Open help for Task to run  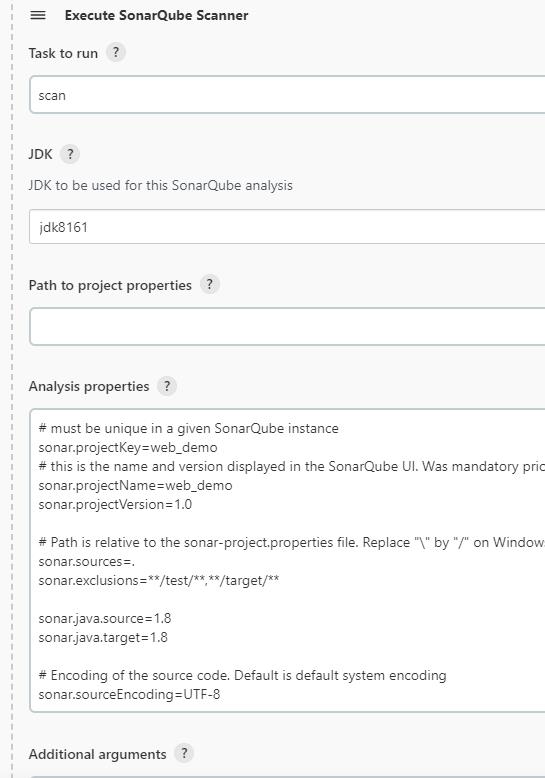[x=116, y=52]
